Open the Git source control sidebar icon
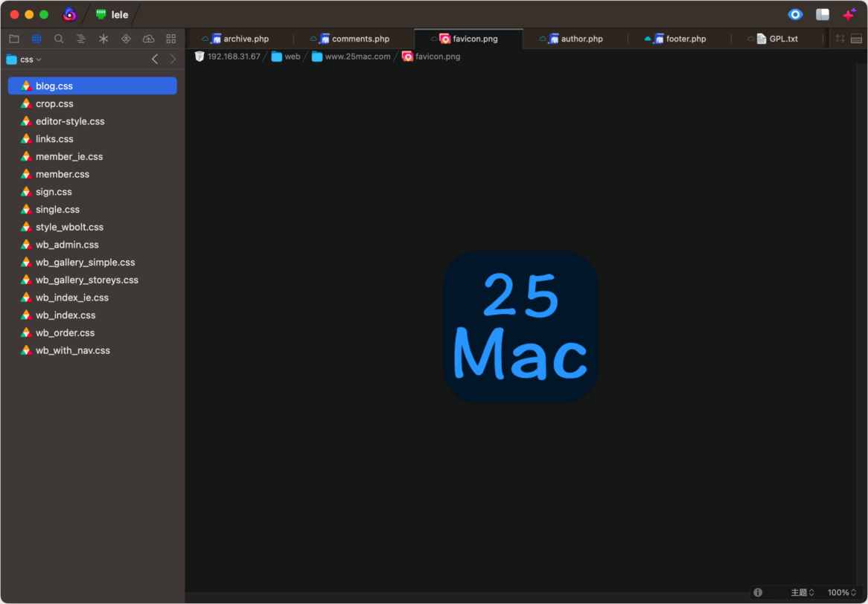The image size is (868, 604). pos(127,39)
